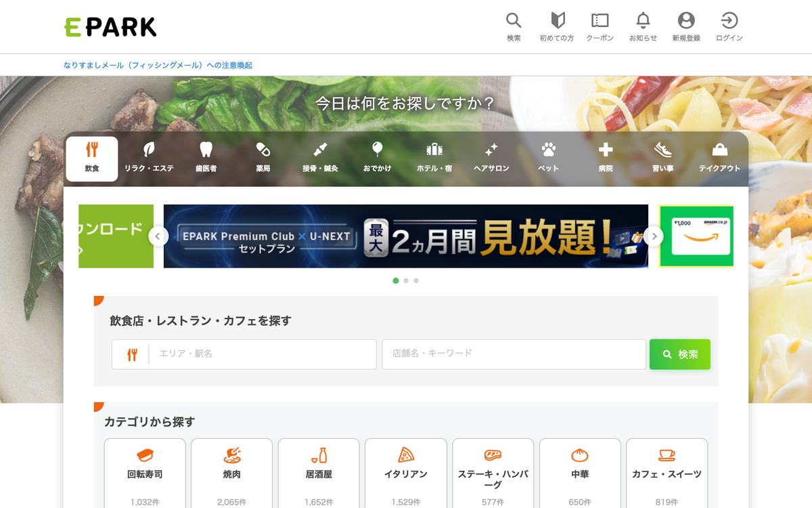Show previous banner with left arrow
The image size is (812, 508).
158,236
